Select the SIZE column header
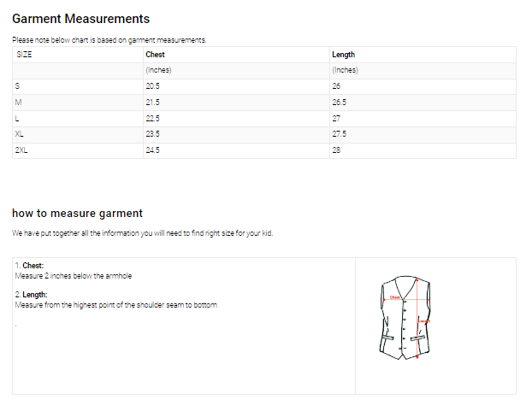Viewport: 532px width, 405px height. coord(24,55)
